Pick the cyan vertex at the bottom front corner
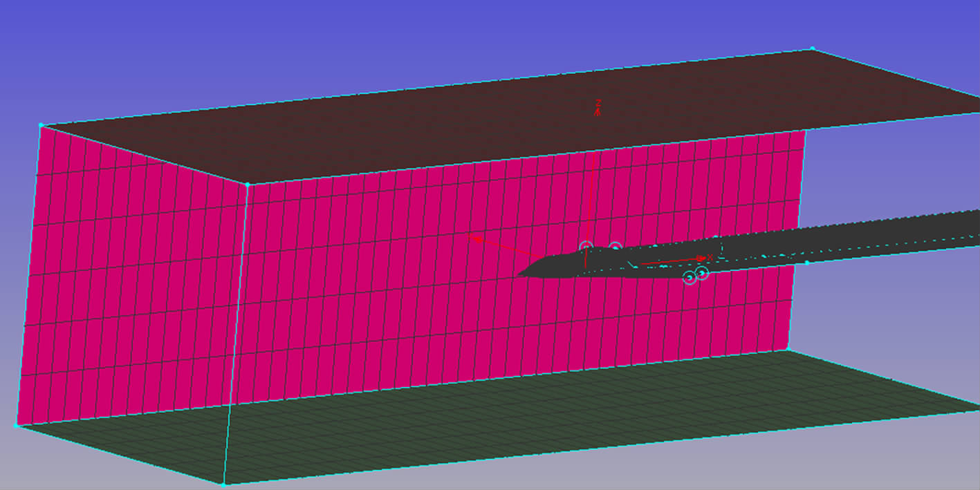The height and width of the screenshot is (490, 980). pyautogui.click(x=224, y=484)
